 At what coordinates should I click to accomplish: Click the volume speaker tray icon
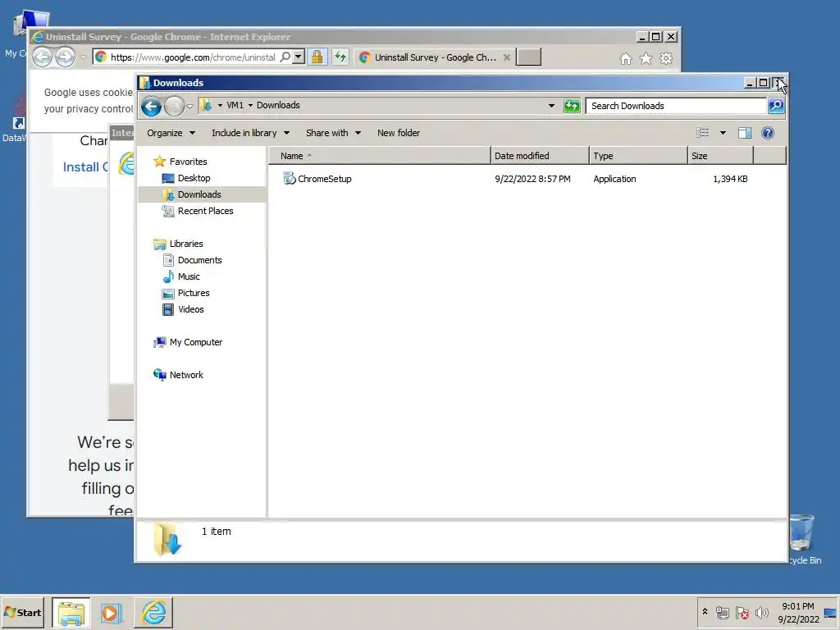point(761,612)
